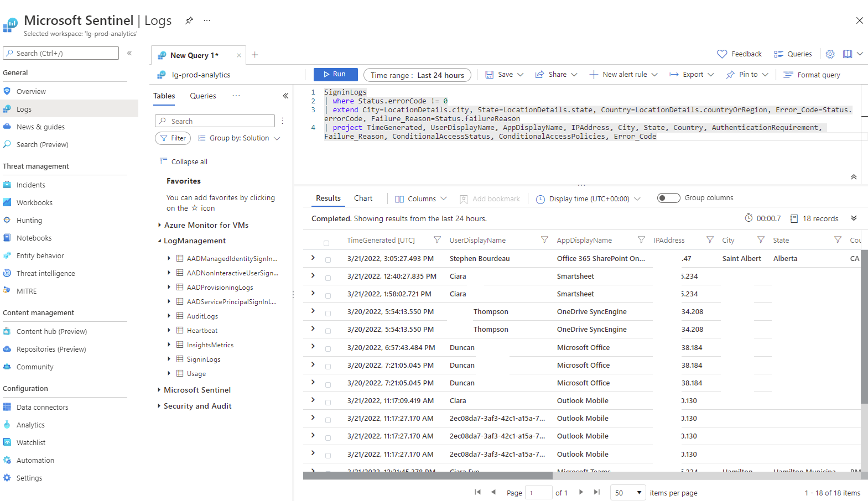868x501 pixels.
Task: Click options dots next to table search
Action: (x=282, y=121)
